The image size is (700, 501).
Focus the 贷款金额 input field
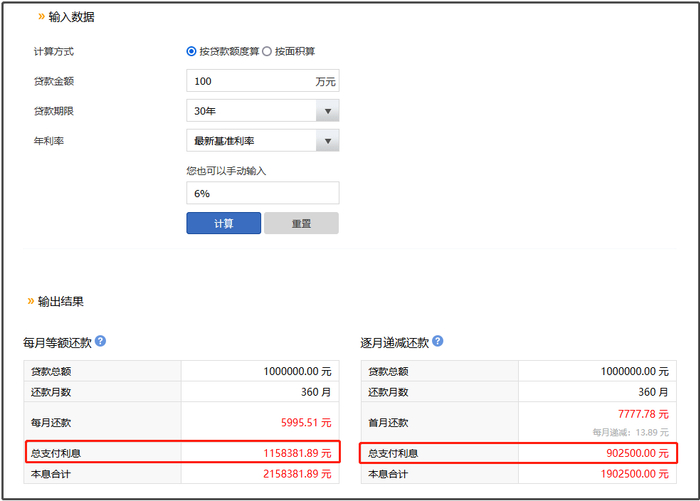(x=248, y=81)
